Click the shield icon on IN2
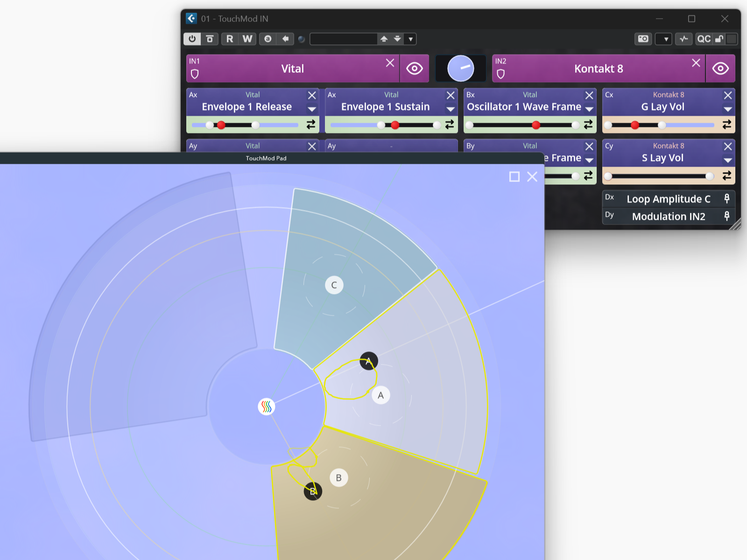 [x=501, y=74]
